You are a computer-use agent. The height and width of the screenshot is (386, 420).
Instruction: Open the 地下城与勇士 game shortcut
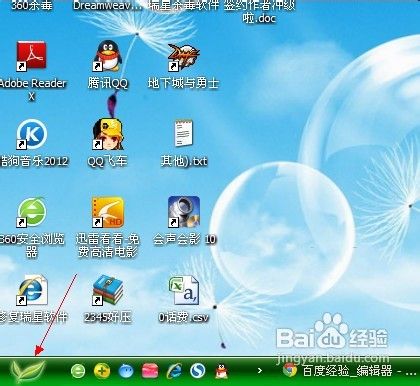coord(183,57)
